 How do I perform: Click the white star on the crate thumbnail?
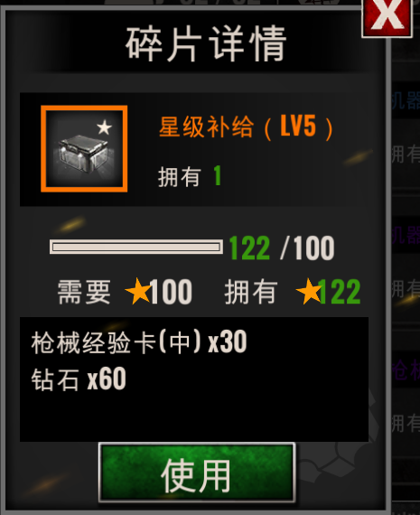tap(105, 127)
